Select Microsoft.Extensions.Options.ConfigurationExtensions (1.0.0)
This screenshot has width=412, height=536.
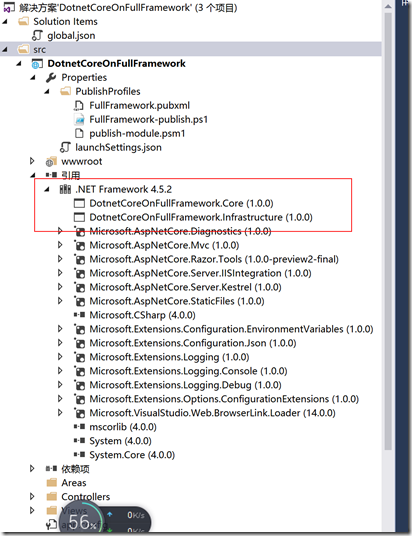coord(224,399)
